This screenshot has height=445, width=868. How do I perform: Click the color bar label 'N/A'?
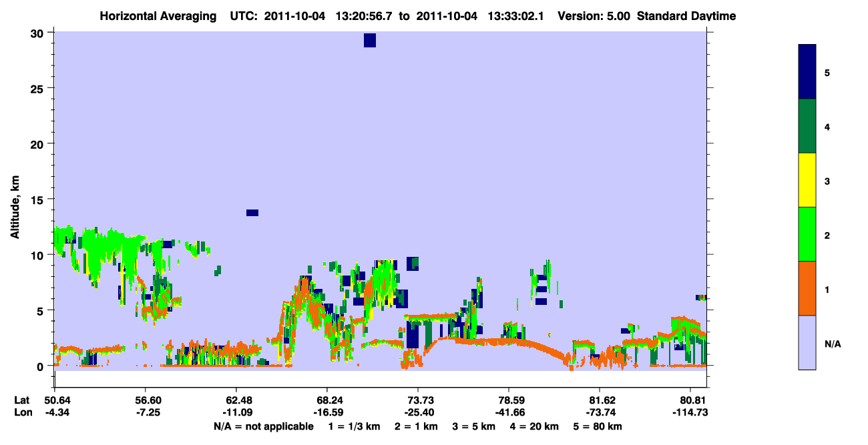click(832, 344)
